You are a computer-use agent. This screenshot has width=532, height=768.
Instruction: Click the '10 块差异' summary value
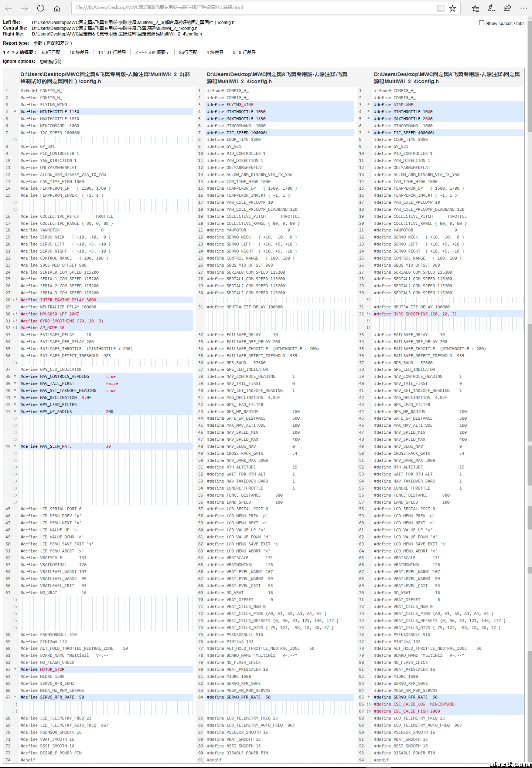79,53
